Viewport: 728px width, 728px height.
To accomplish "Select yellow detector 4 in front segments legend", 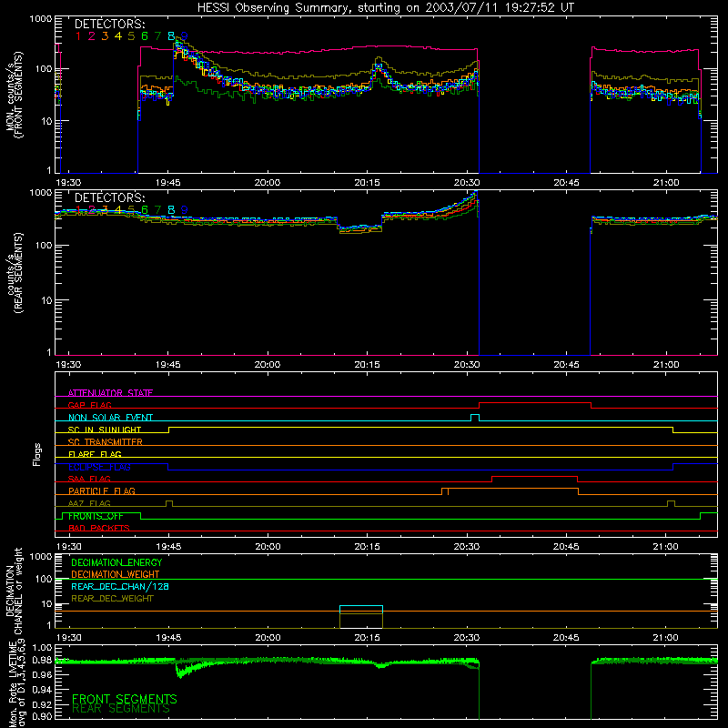I will point(118,36).
